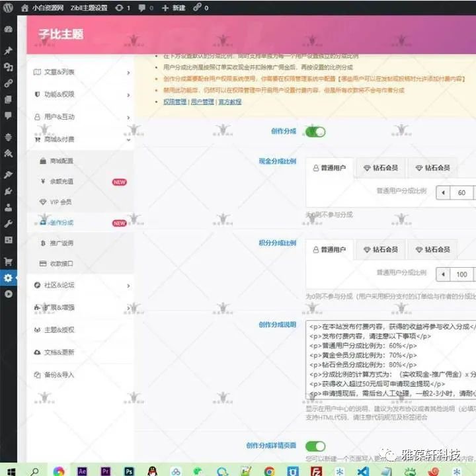Select 创作分成 submenu item
The image size is (476, 476).
(81, 223)
